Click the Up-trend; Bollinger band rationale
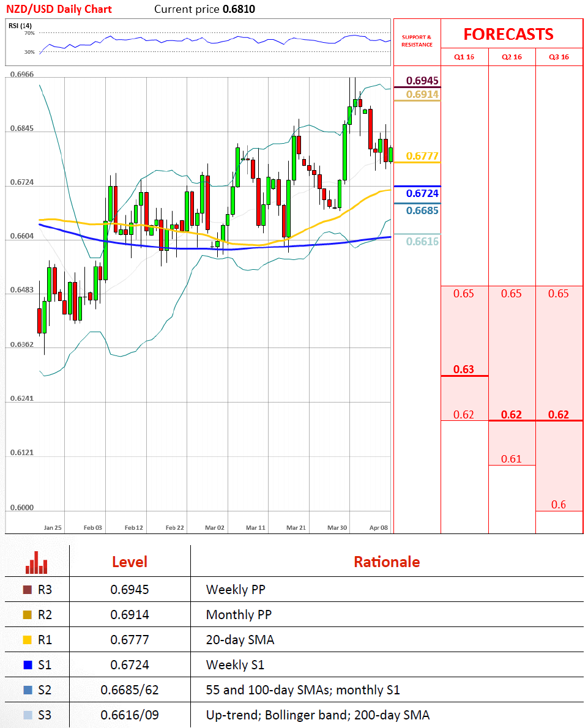 coord(318,715)
